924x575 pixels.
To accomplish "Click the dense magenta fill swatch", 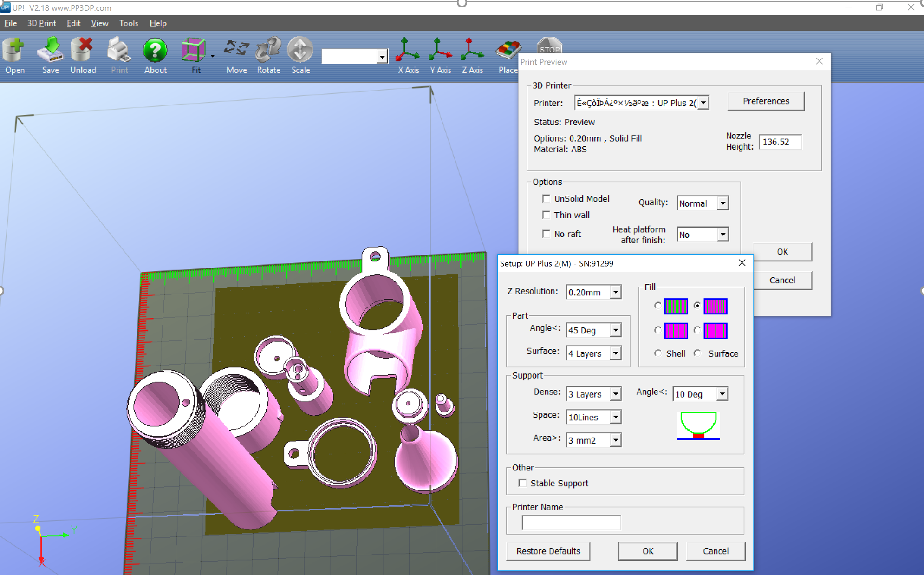I will tap(716, 306).
